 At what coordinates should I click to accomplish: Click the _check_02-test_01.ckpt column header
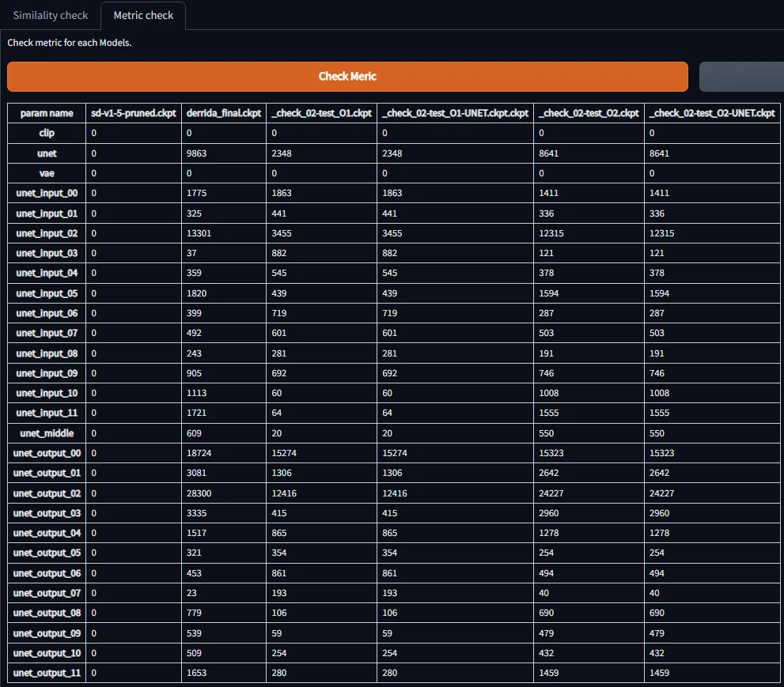point(321,113)
